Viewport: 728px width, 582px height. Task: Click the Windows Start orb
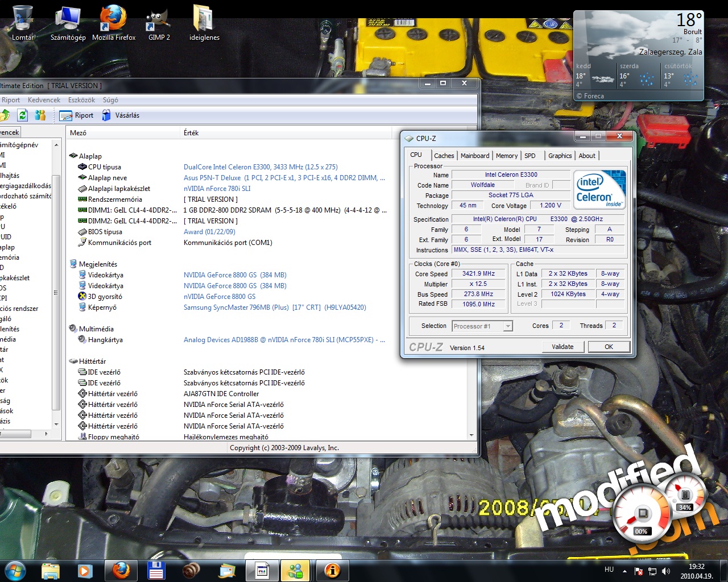click(15, 570)
